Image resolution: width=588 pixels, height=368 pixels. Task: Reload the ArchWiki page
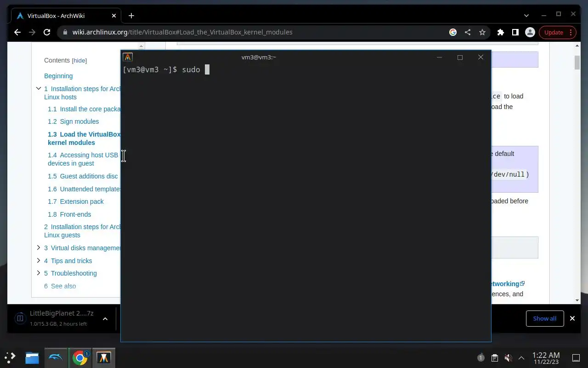point(47,32)
